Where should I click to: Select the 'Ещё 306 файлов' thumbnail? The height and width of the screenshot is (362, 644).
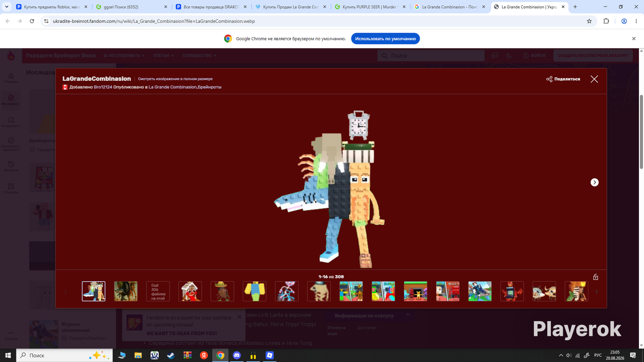click(x=158, y=291)
